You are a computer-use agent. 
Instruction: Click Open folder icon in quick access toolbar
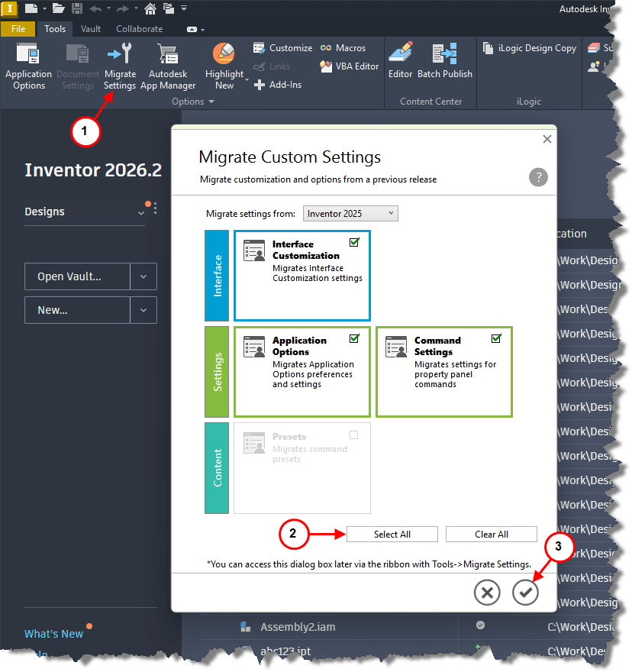[58, 8]
